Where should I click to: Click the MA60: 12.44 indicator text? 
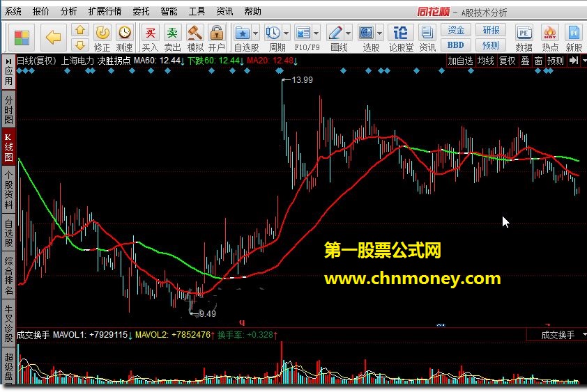pos(158,61)
